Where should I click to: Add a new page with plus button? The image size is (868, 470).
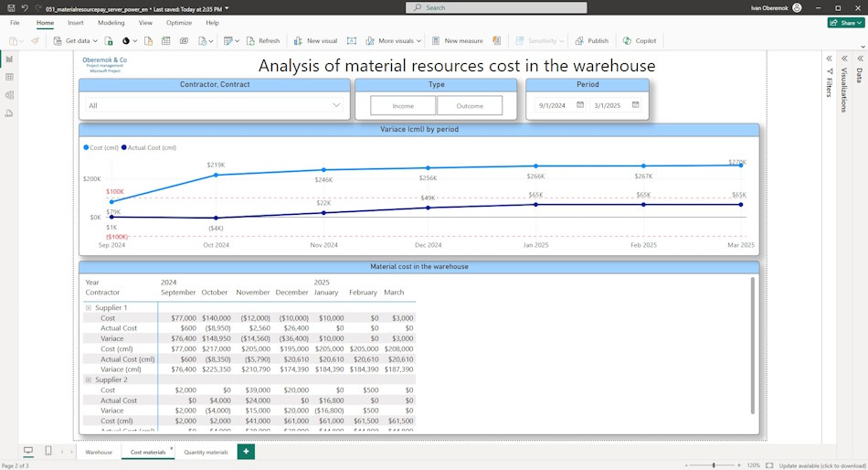[246, 452]
